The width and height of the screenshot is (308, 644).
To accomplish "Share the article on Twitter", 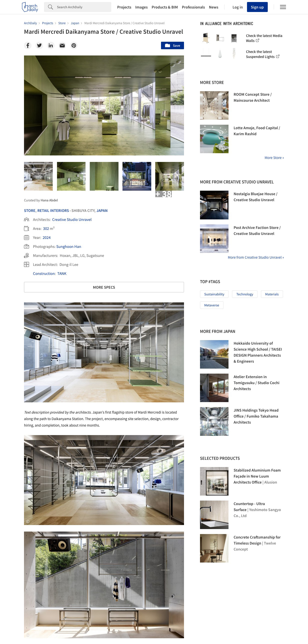I will (39, 45).
